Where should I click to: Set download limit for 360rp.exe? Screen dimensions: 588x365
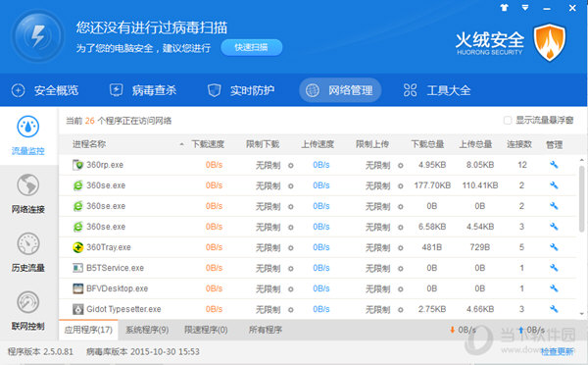pos(291,165)
